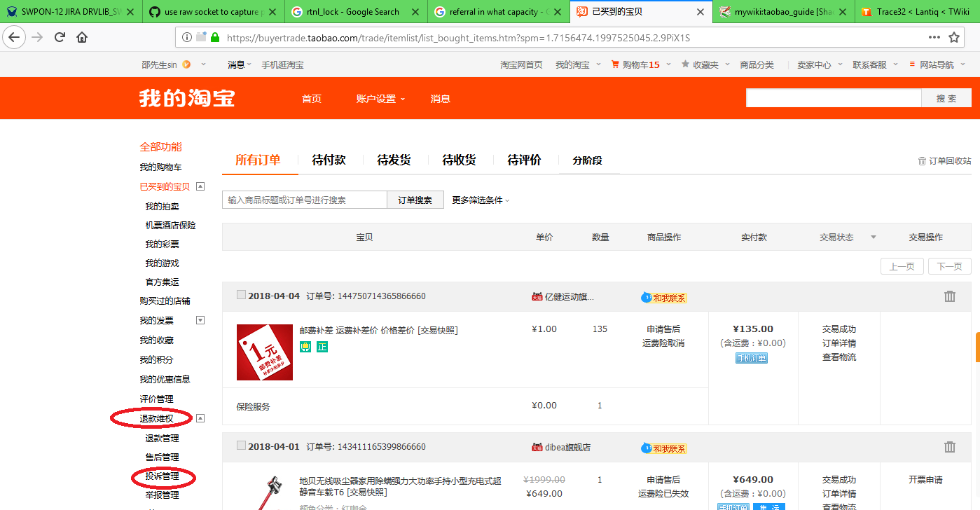Collapse the 退款维权 sidebar section

point(200,418)
